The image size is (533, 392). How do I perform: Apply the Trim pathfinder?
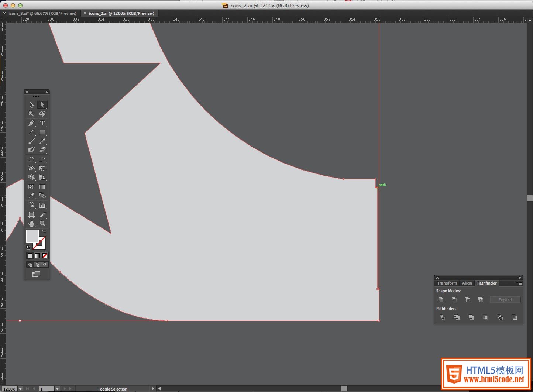(x=457, y=317)
